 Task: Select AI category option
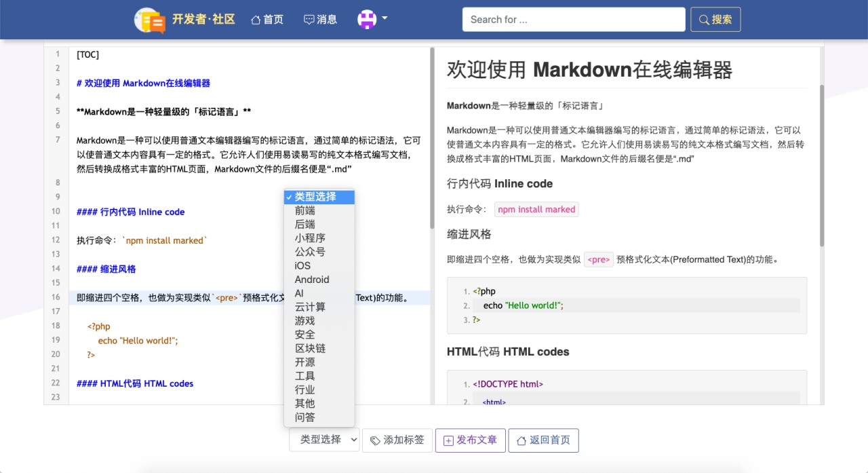coord(319,293)
